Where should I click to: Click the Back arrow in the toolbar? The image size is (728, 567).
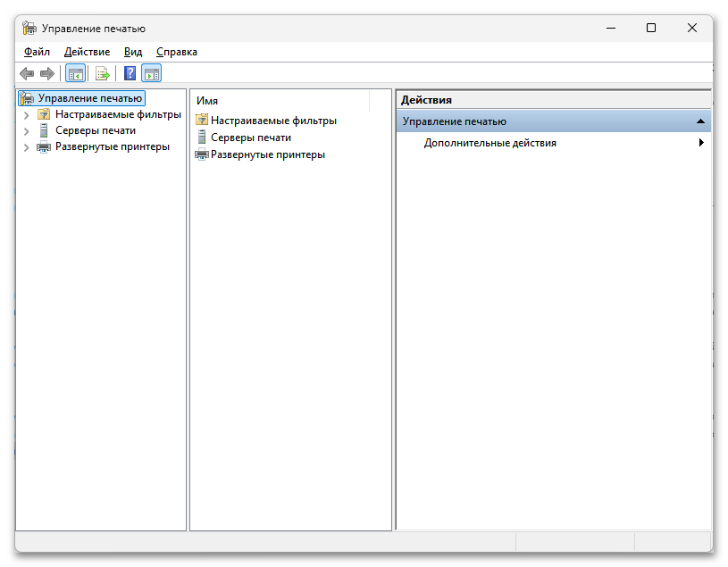[x=27, y=73]
